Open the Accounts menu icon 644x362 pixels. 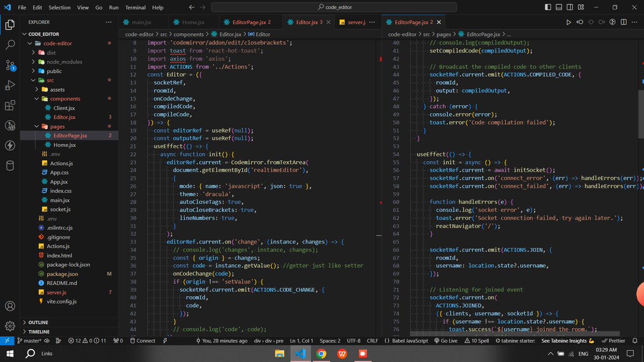pos(10,306)
